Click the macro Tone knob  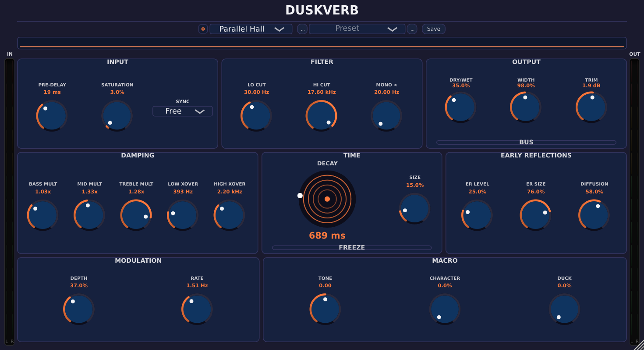click(x=325, y=309)
